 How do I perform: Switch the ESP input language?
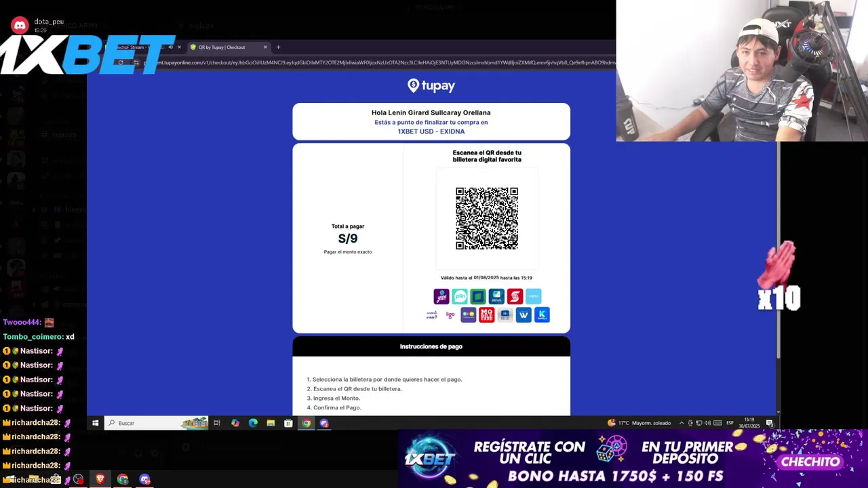730,423
